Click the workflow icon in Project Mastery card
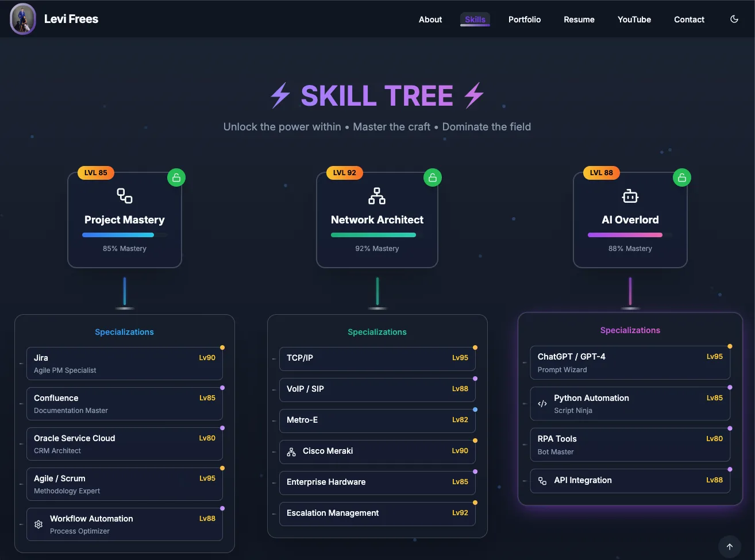 [x=125, y=196]
